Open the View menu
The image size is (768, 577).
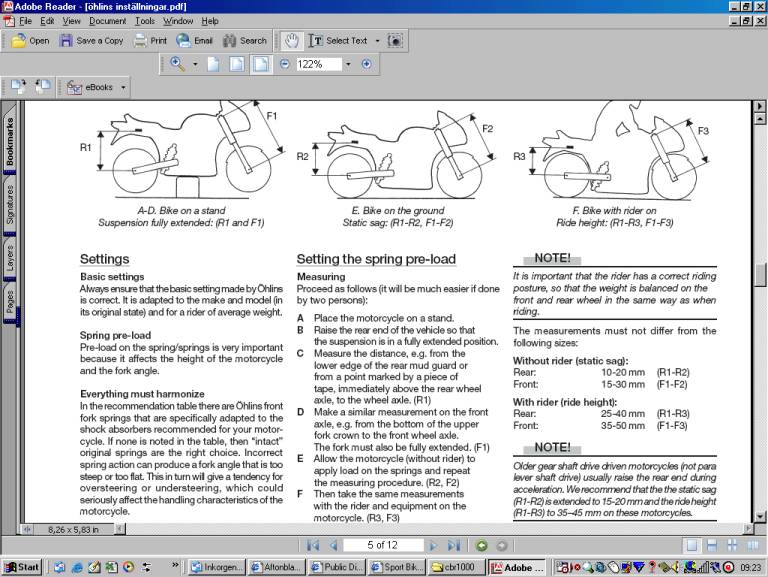click(72, 21)
